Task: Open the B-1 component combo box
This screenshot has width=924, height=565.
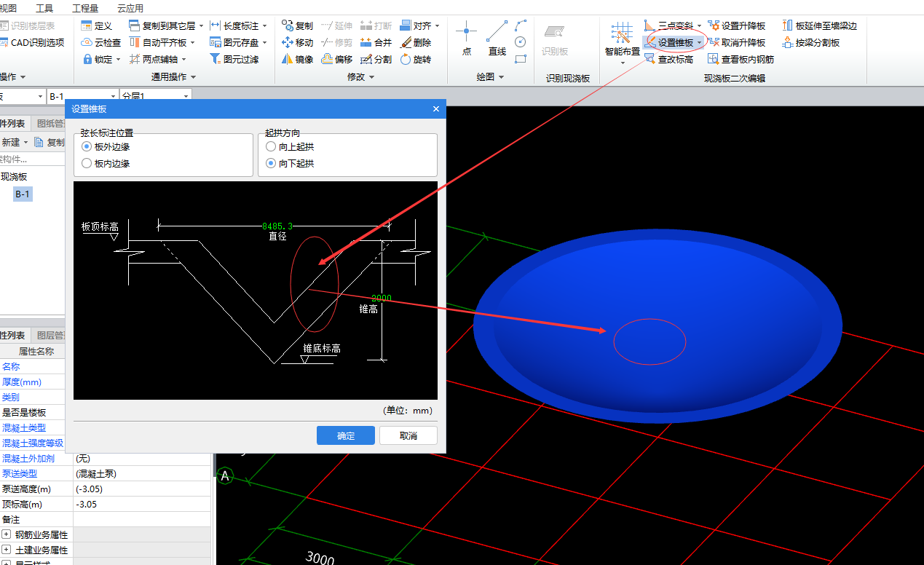Action: pos(83,96)
